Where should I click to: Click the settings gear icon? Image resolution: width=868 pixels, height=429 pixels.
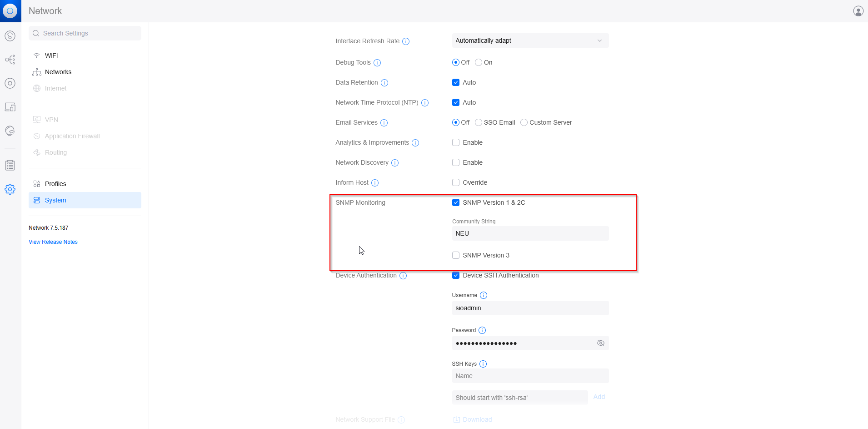coord(10,189)
